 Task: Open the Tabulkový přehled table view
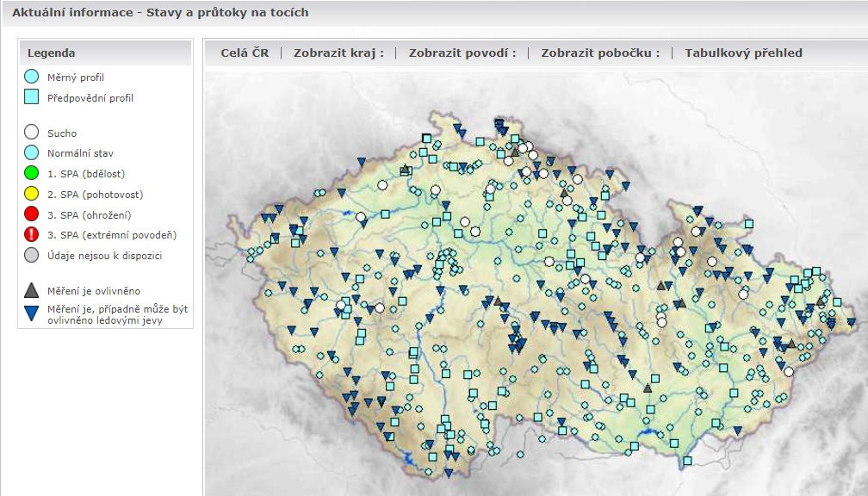743,53
